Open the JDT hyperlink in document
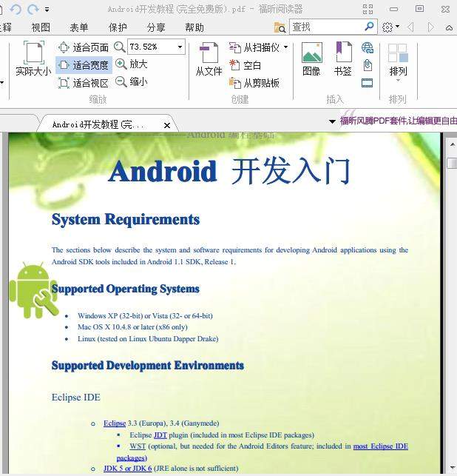Image resolution: width=457 pixels, height=476 pixels. (160, 435)
